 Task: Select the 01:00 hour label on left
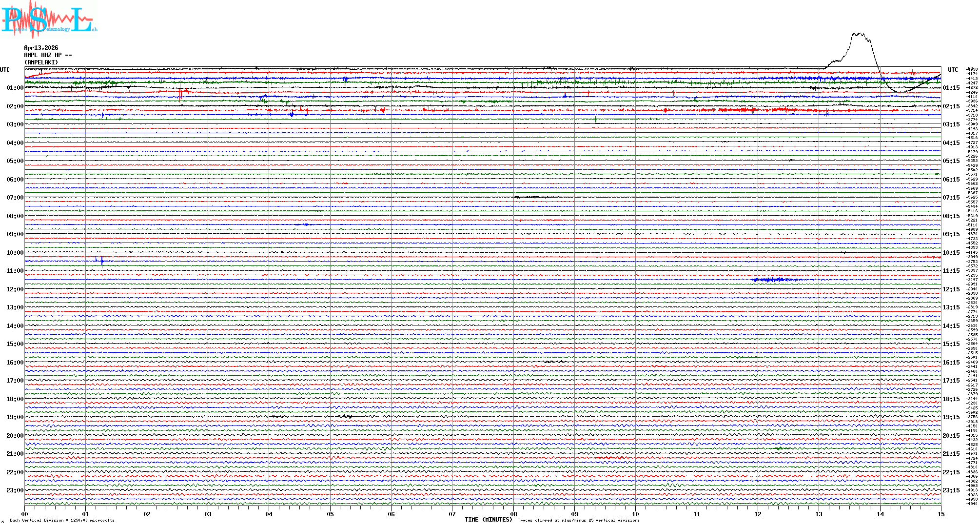tap(15, 88)
